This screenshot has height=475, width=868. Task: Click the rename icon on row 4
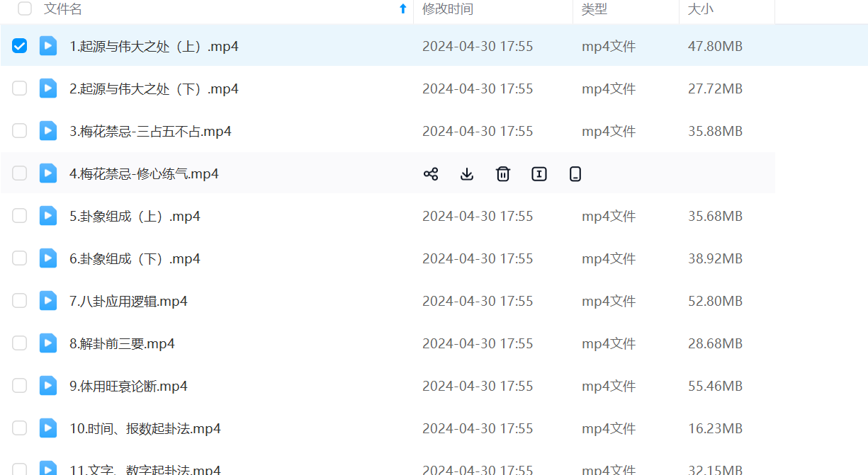(539, 174)
